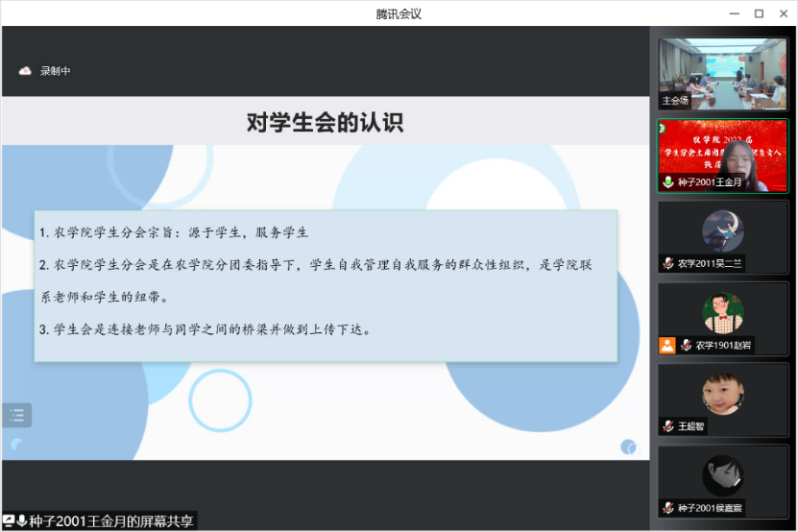Click orange host badge on 赵岩 tile
The width and height of the screenshot is (798, 532).
tap(666, 345)
